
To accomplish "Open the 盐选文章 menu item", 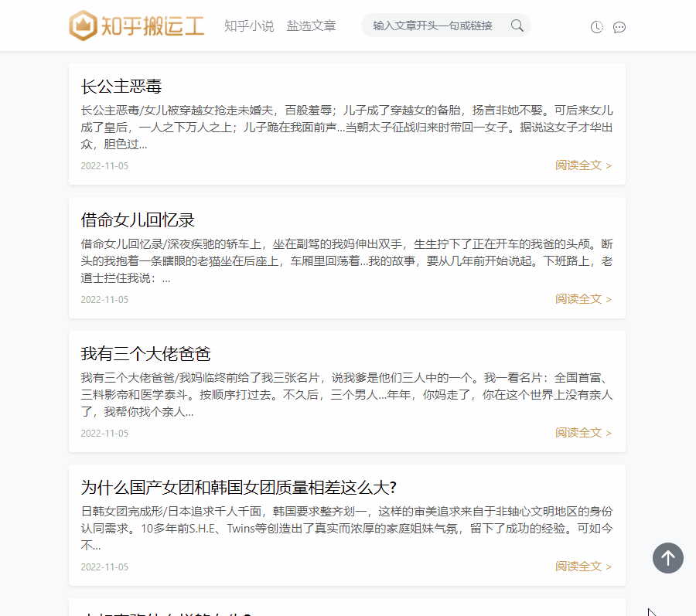I will pyautogui.click(x=311, y=26).
